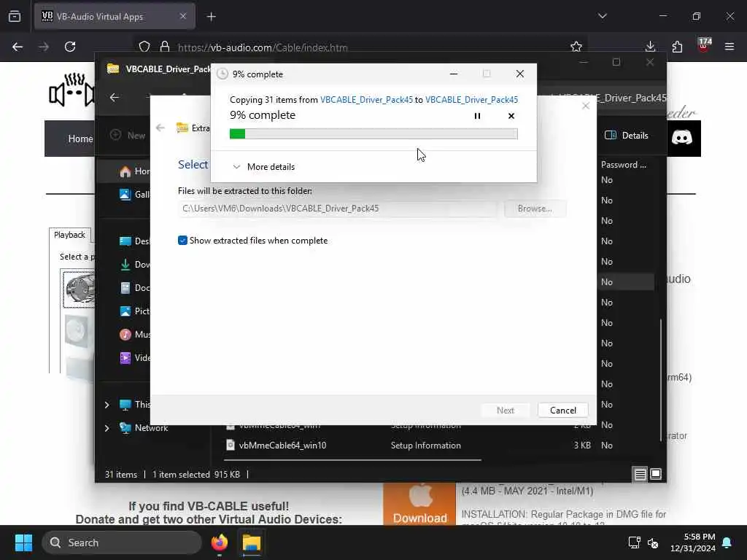Viewport: 747px width, 560px height.
Task: Open Firefox downloads panel
Action: [650, 47]
